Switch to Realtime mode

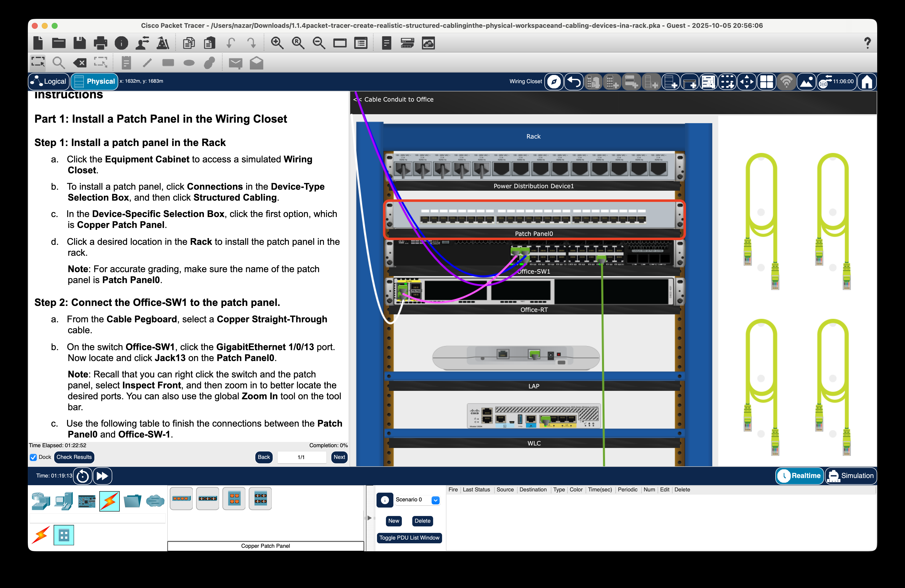(x=799, y=476)
